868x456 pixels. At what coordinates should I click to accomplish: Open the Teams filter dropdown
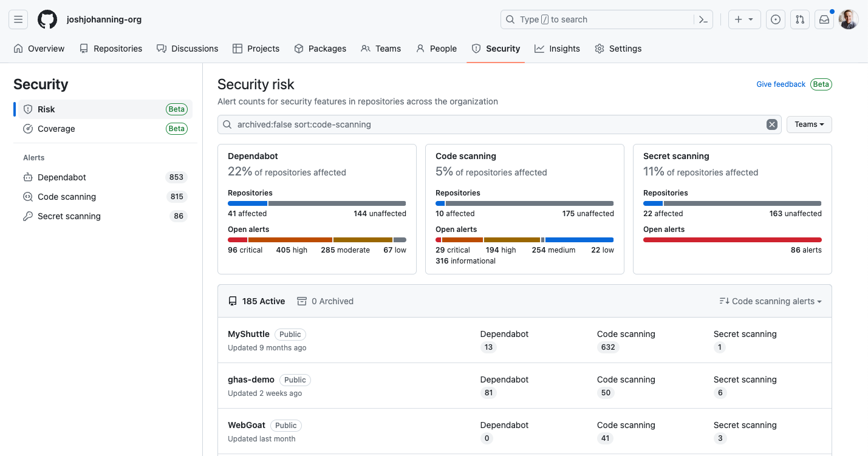point(808,124)
